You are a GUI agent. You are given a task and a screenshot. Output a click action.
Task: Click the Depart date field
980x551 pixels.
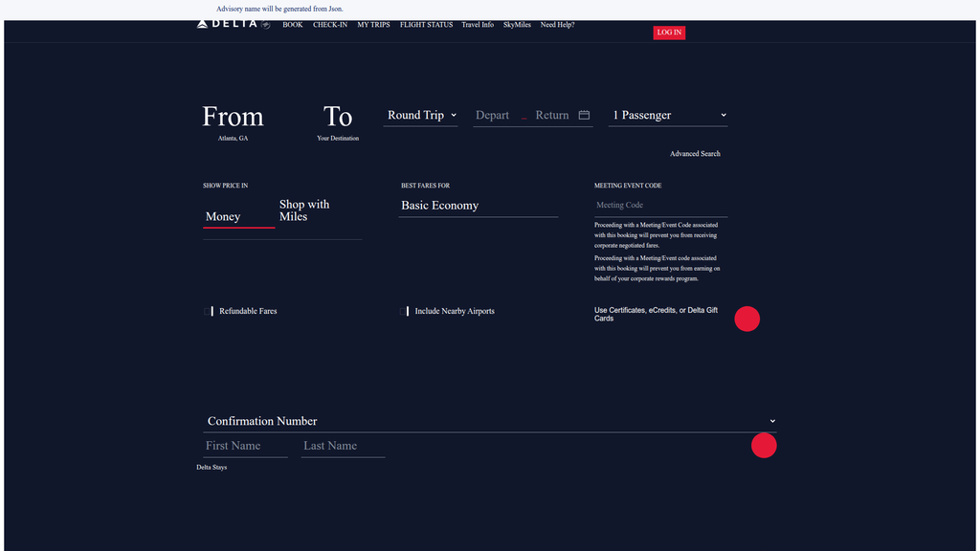click(x=493, y=116)
